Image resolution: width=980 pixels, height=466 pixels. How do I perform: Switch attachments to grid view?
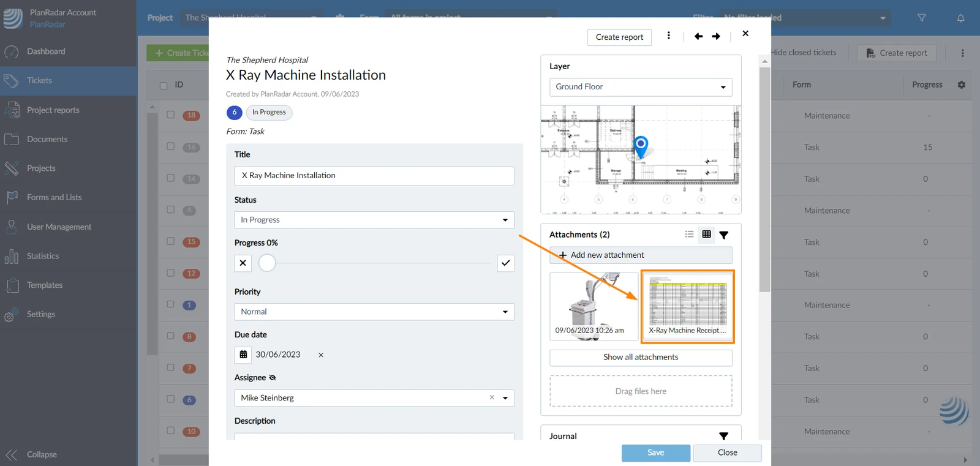[x=706, y=235]
